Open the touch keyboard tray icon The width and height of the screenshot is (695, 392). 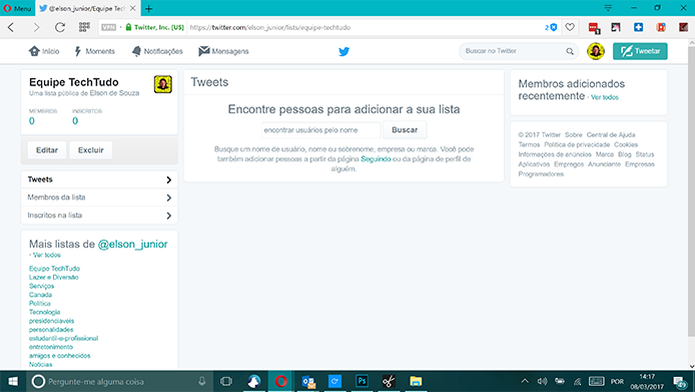coord(596,381)
